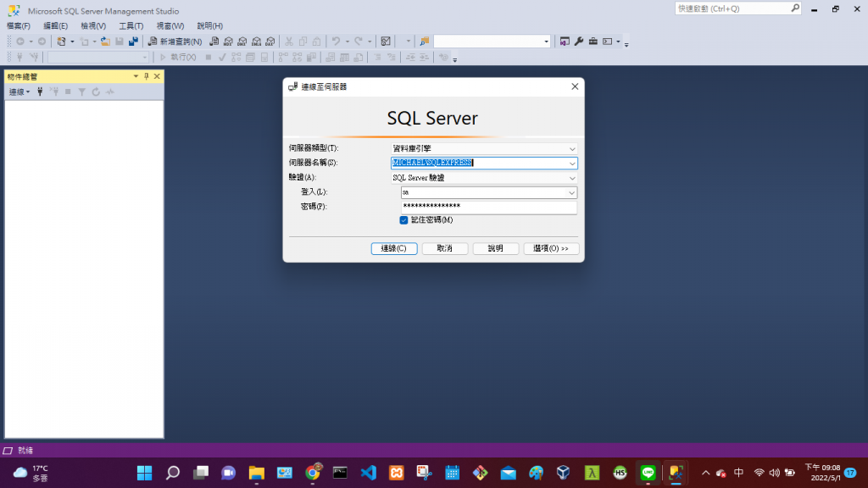The height and width of the screenshot is (488, 868).
Task: Click the XMLA query icon
Action: 256,42
